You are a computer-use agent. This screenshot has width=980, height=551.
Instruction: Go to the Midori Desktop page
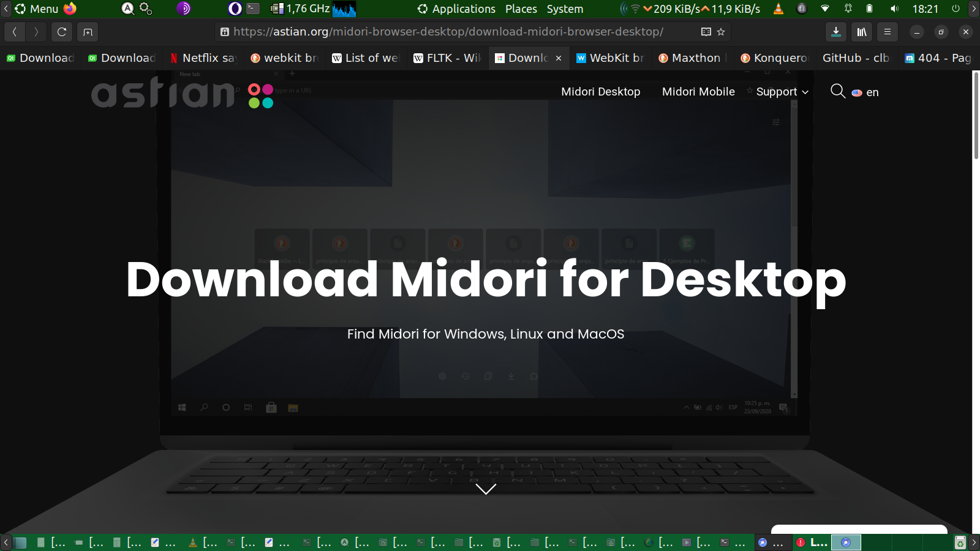(600, 92)
